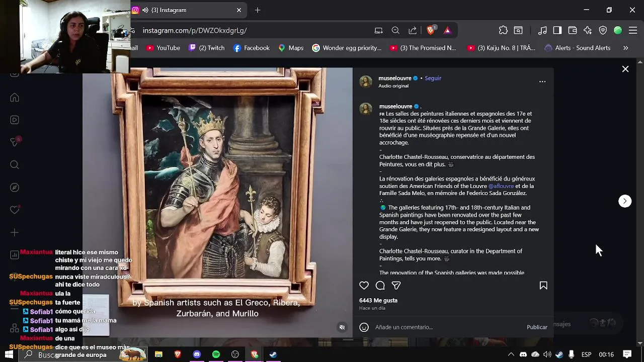Open the browser hamburger menu

pos(633,31)
